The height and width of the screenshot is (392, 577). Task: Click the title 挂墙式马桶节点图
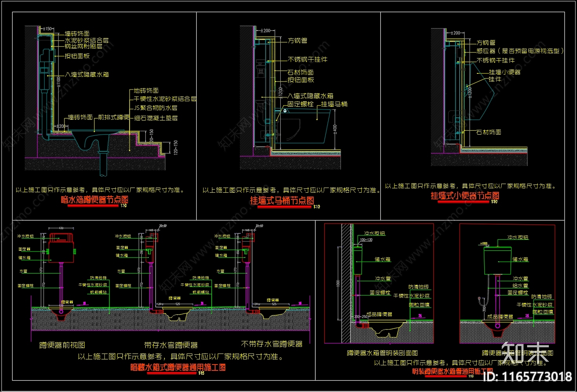282,201
